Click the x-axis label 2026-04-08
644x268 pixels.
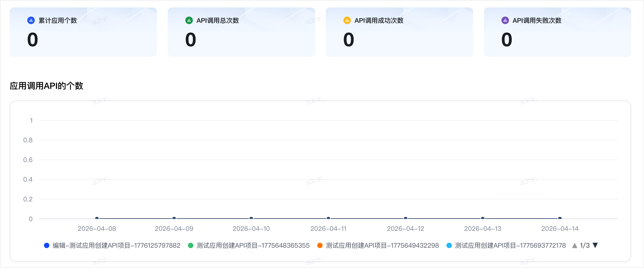click(97, 229)
